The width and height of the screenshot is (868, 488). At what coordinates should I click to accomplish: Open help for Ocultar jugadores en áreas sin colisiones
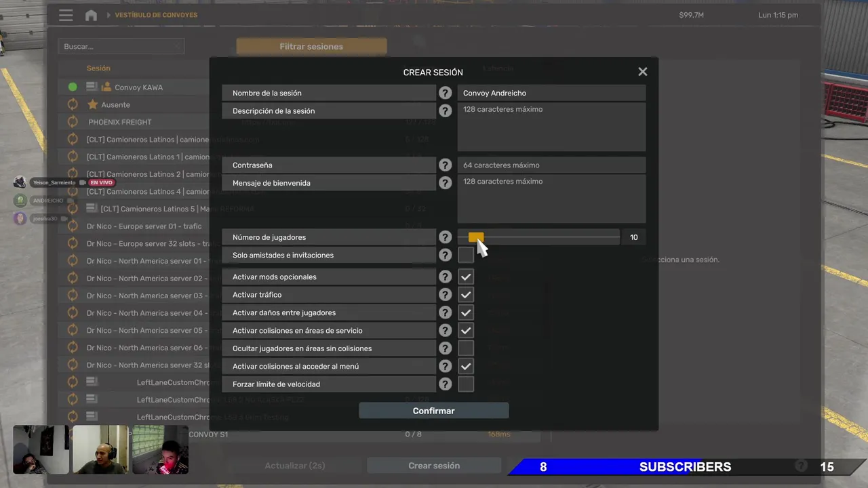click(445, 348)
